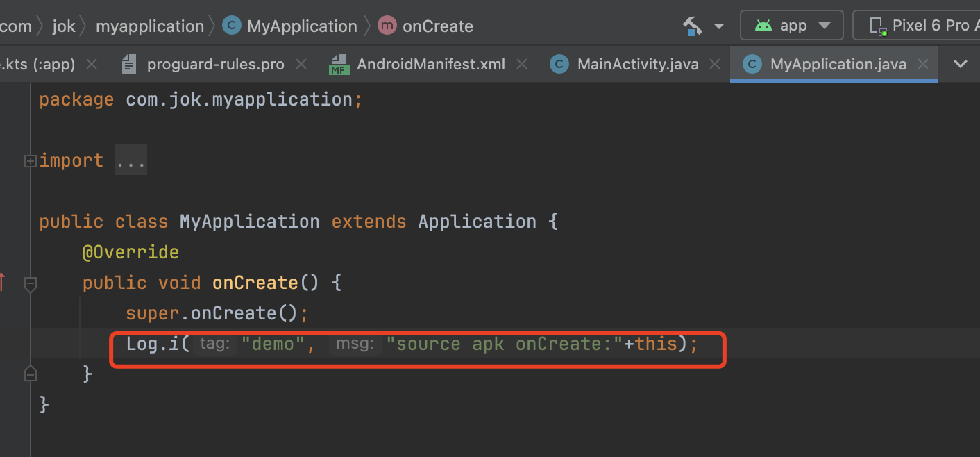Click the MyApplication class breadcrumb
Viewport: 980px width, 457px height.
[301, 26]
